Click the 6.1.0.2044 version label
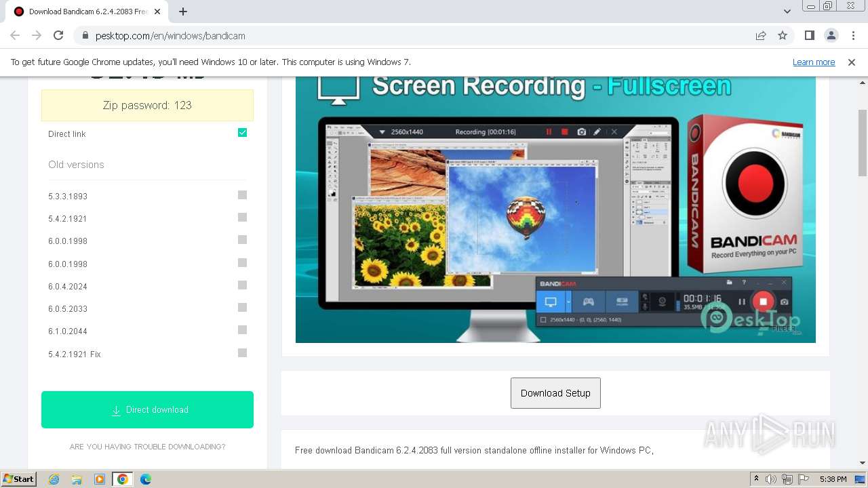This screenshot has width=868, height=488. [68, 331]
